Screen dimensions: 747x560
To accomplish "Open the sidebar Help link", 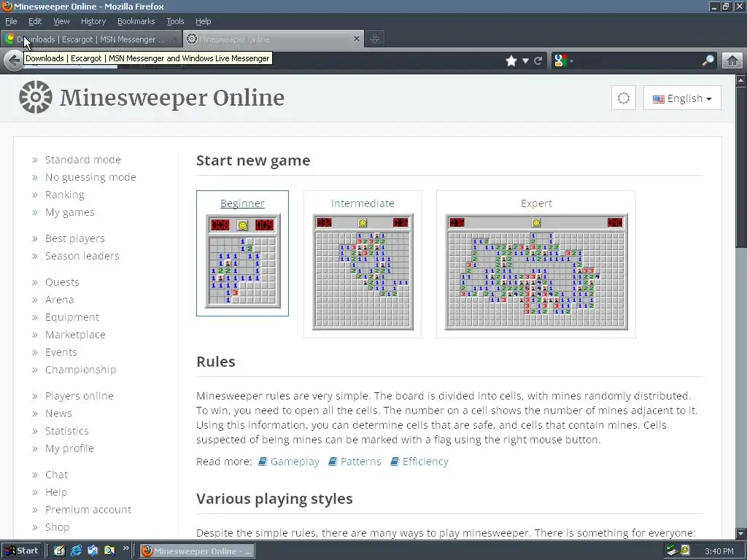I will pos(55,492).
